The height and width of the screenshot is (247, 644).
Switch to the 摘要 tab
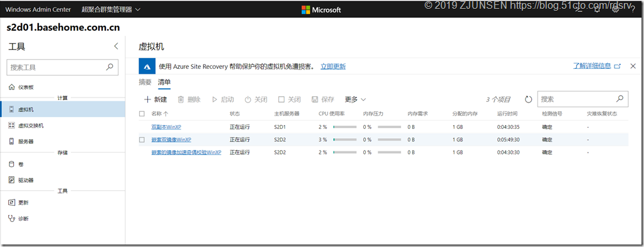pos(145,82)
